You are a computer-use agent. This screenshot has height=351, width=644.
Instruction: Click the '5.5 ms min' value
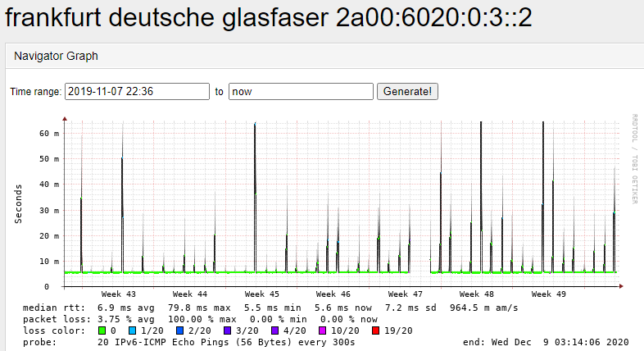[272, 308]
